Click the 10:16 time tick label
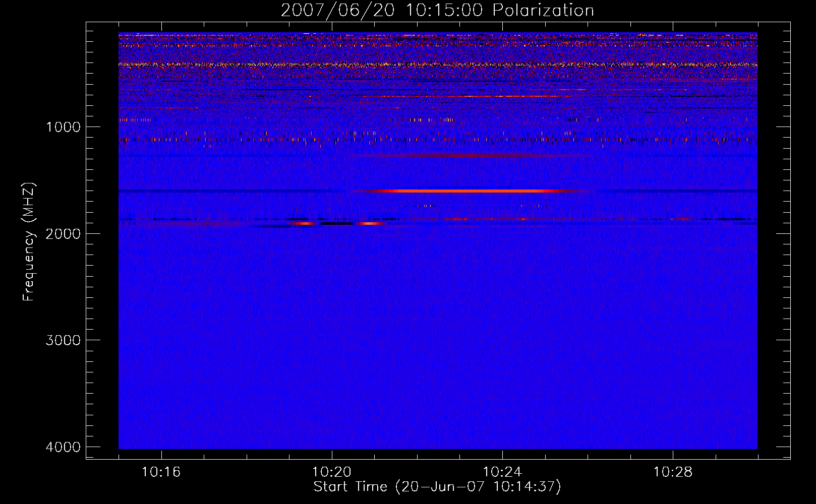 (x=161, y=472)
